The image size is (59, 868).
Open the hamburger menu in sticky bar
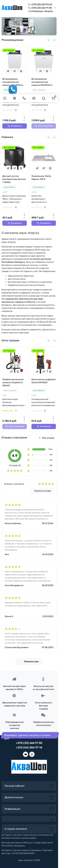(x=5, y=98)
